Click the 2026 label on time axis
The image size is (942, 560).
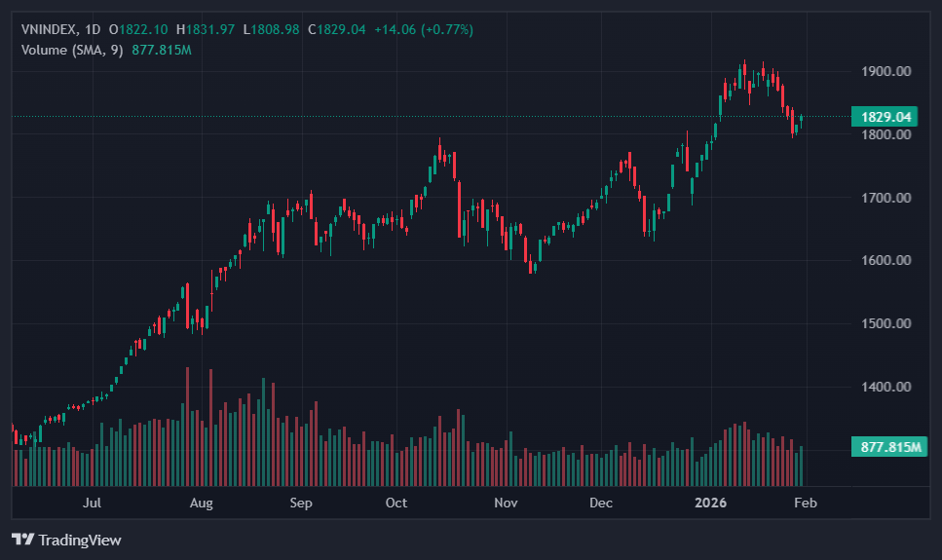pos(707,504)
